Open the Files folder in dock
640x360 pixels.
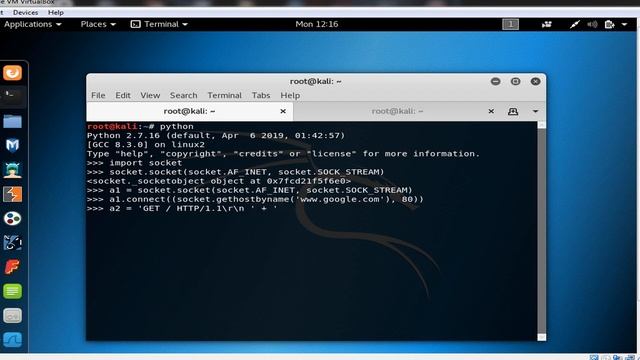pyautogui.click(x=12, y=121)
